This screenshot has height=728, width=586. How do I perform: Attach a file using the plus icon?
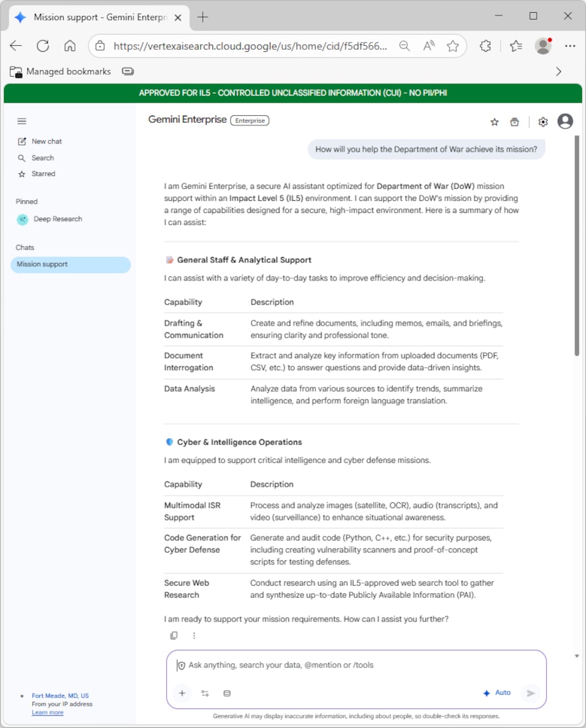pyautogui.click(x=182, y=693)
